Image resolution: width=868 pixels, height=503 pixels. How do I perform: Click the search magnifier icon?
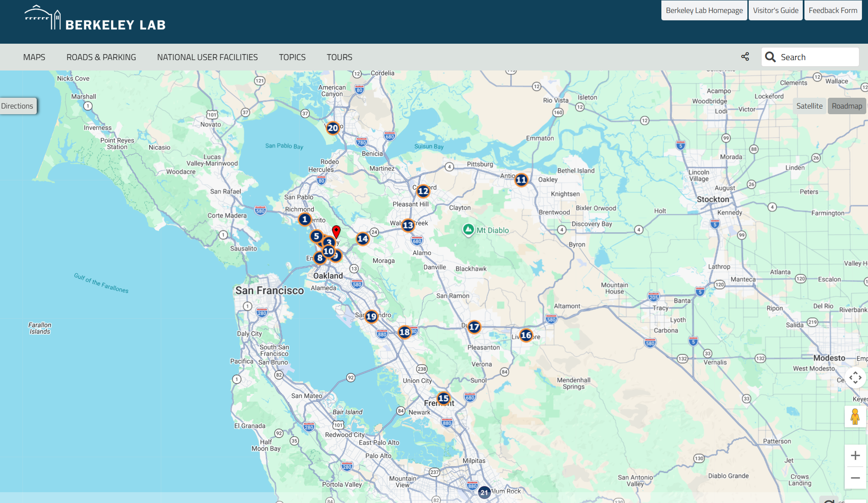[770, 57]
